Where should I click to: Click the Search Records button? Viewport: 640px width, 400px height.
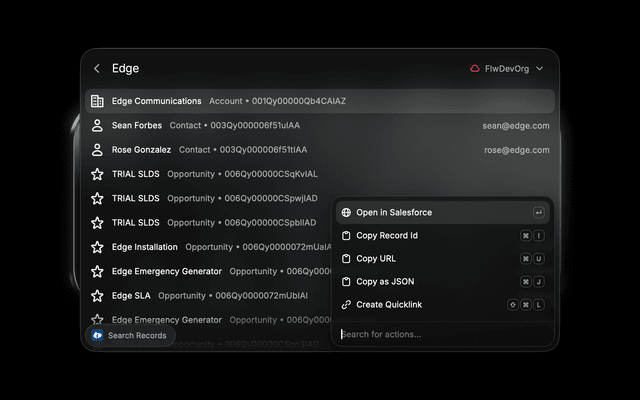coord(130,336)
